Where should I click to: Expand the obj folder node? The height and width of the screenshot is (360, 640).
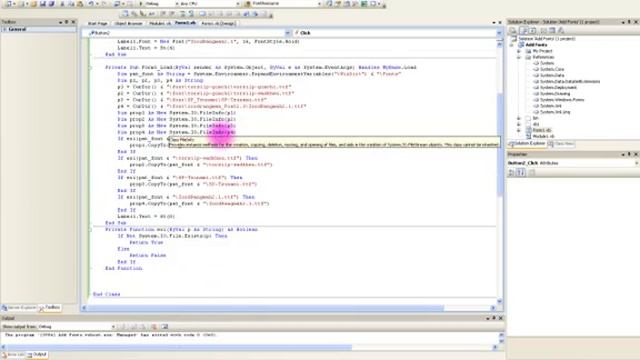(x=519, y=124)
